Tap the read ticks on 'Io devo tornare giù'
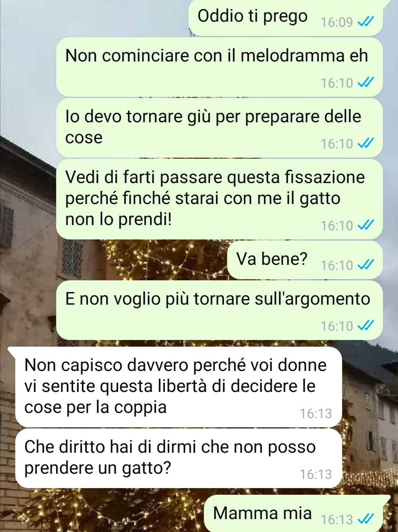The image size is (398, 532). pos(366,143)
